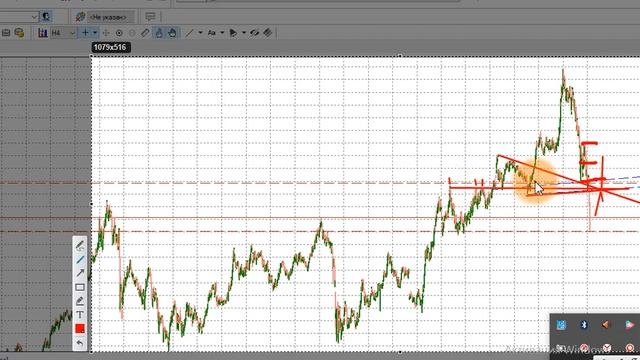The height and width of the screenshot is (360, 640).
Task: Expand the shapes marker dropdown arrow
Action: coord(244,33)
